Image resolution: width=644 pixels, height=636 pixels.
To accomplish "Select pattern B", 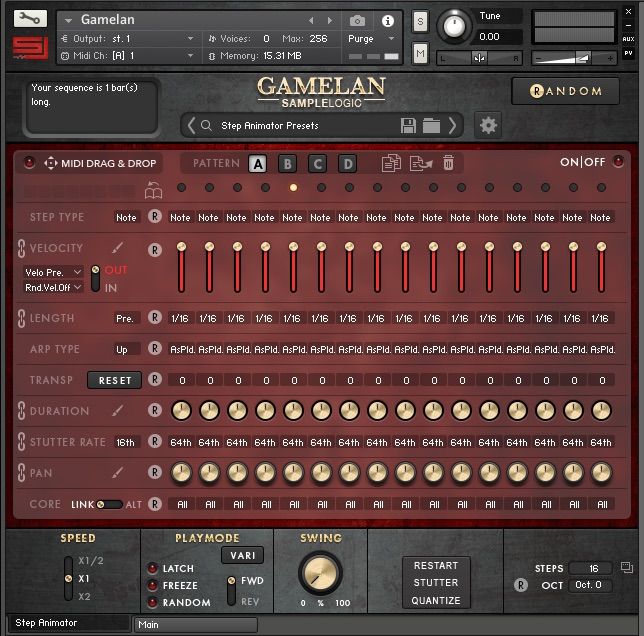I will 288,164.
